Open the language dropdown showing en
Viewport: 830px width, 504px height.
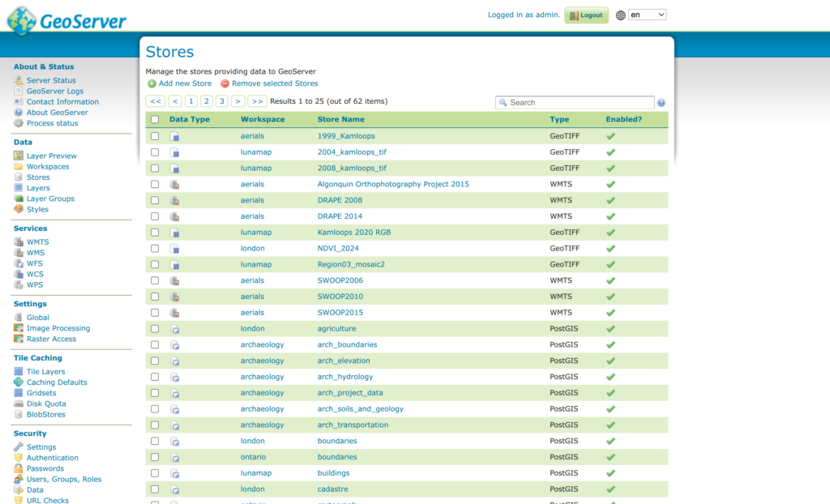(x=647, y=15)
